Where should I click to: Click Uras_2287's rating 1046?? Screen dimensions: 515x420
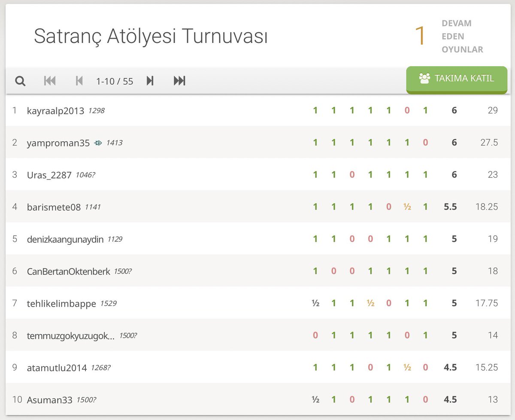coord(85,175)
